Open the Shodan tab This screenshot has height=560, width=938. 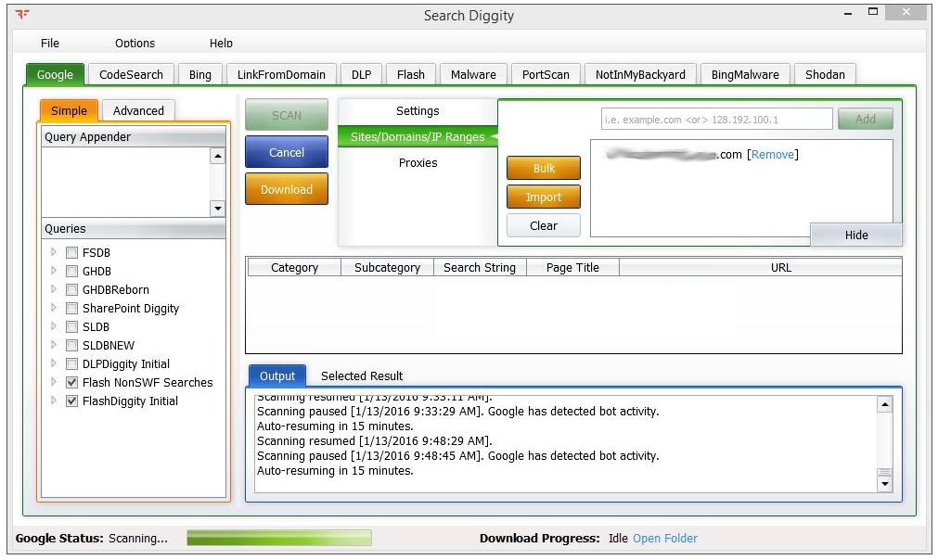pos(825,75)
